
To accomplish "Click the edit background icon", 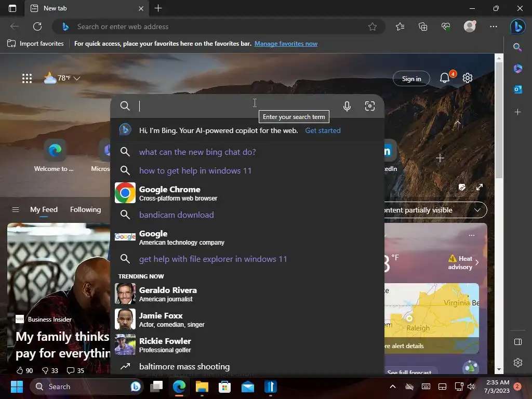I will [x=462, y=187].
